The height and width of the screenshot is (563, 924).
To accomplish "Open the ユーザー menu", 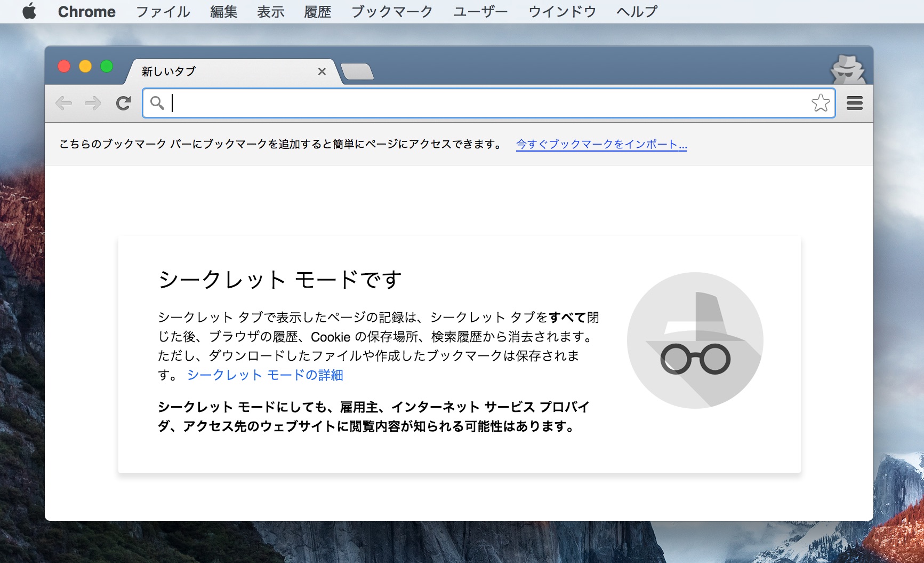I will [480, 11].
